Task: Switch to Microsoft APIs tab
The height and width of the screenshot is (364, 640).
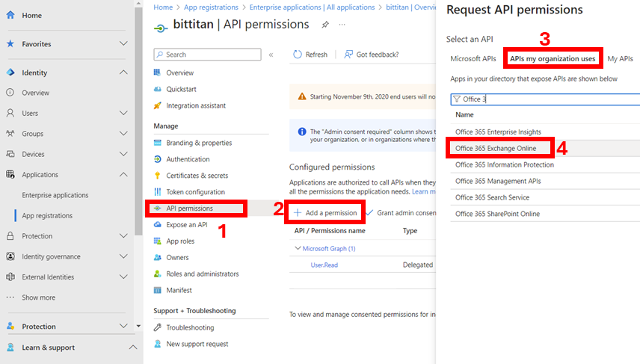Action: click(473, 59)
